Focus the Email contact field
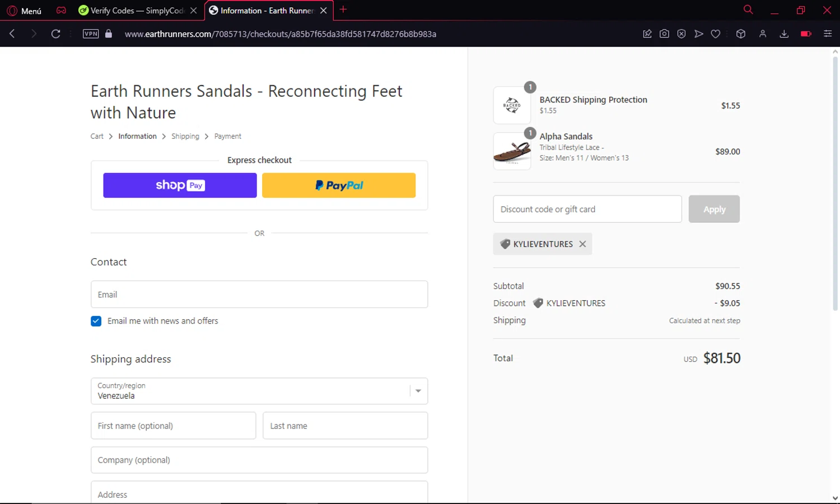 (x=259, y=295)
